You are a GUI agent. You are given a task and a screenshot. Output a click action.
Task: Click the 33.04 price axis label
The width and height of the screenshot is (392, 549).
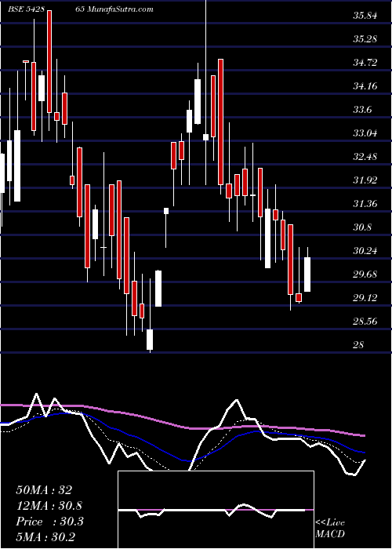click(365, 133)
